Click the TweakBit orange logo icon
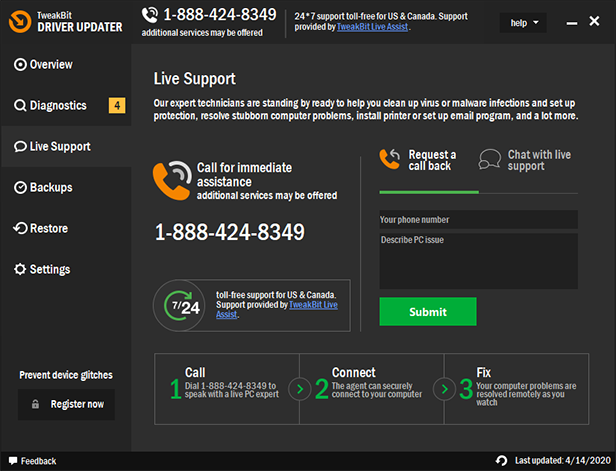 click(20, 21)
